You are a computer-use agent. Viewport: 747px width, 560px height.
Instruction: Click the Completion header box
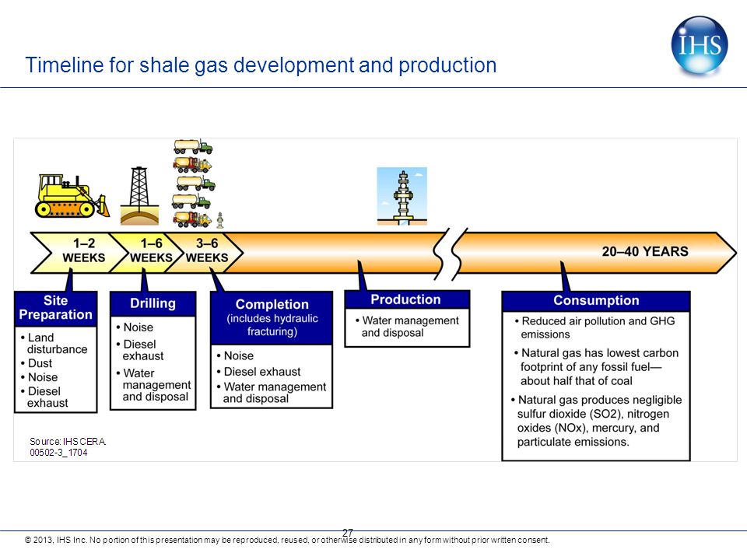(x=272, y=317)
